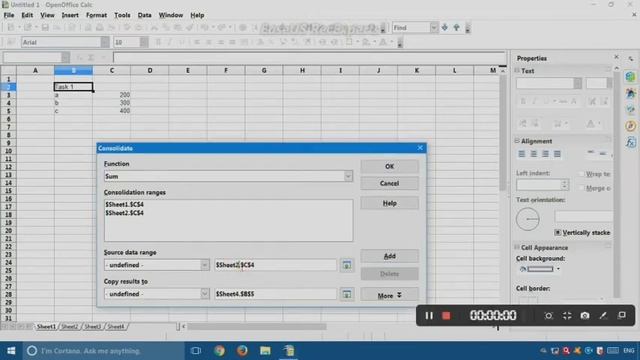Open the Edit menu
Screen dimensions: 640x360
(x=27, y=15)
